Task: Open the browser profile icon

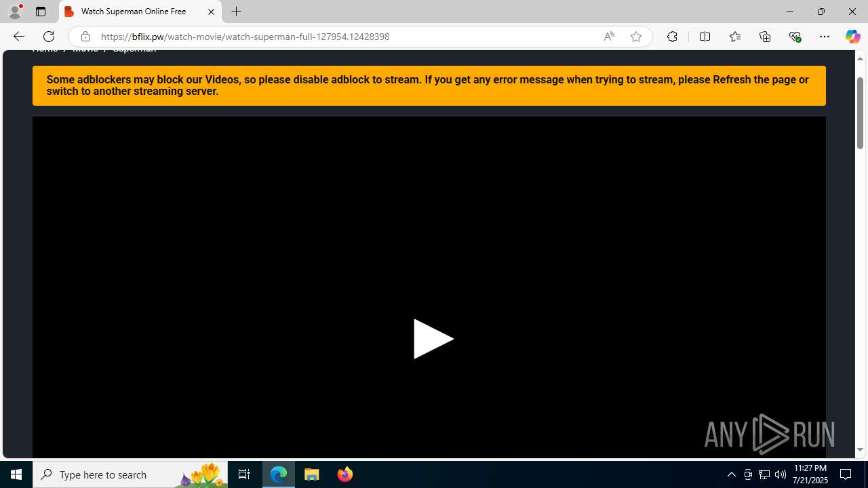Action: point(15,12)
